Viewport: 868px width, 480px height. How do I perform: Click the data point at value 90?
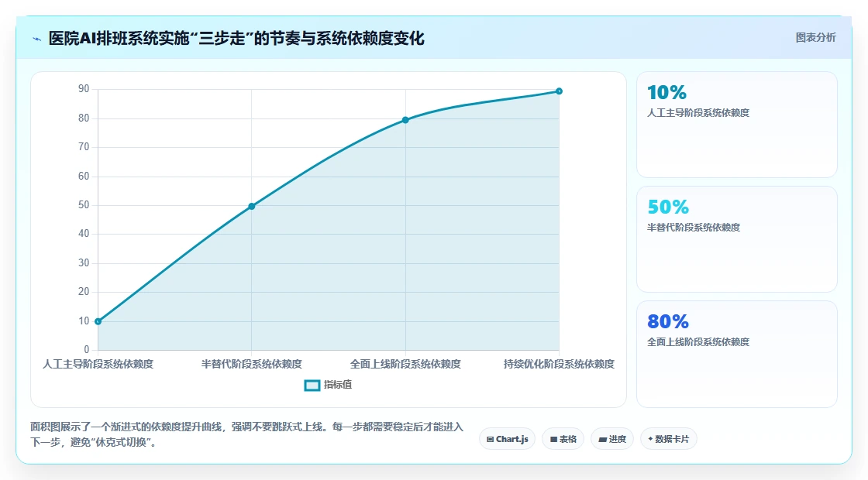[559, 91]
